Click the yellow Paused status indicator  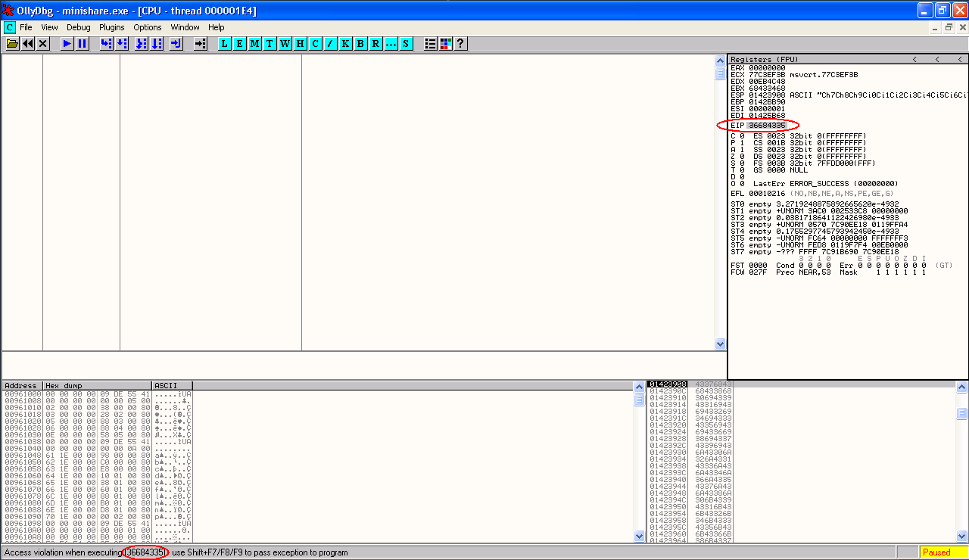943,552
